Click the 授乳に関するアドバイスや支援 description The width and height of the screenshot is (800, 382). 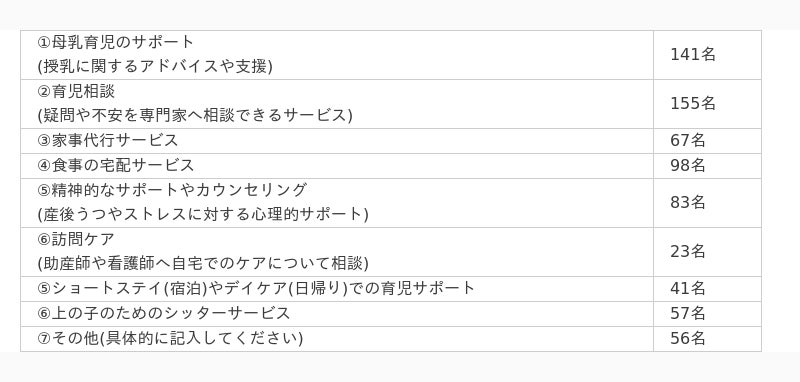click(155, 67)
